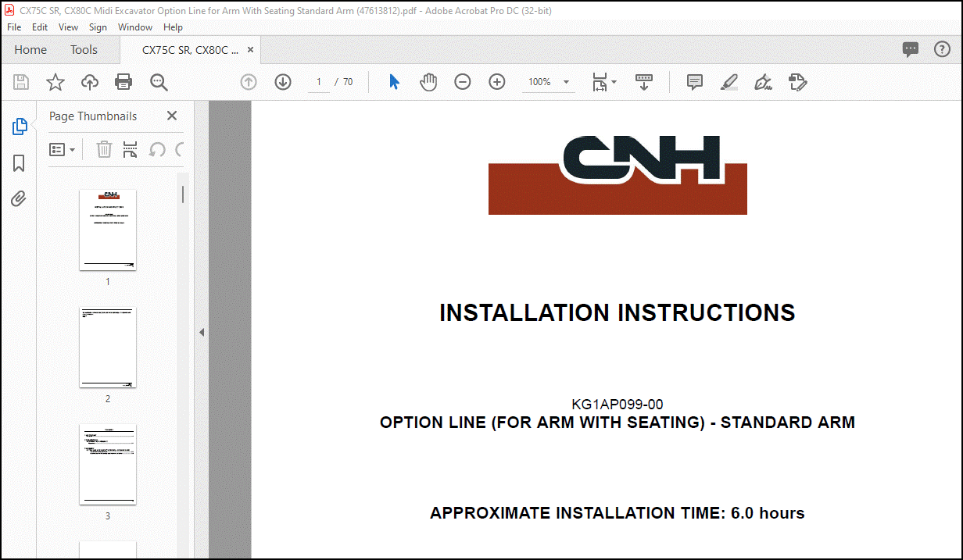The image size is (963, 560).
Task: Collapse the navigation pane arrow
Action: tap(201, 332)
